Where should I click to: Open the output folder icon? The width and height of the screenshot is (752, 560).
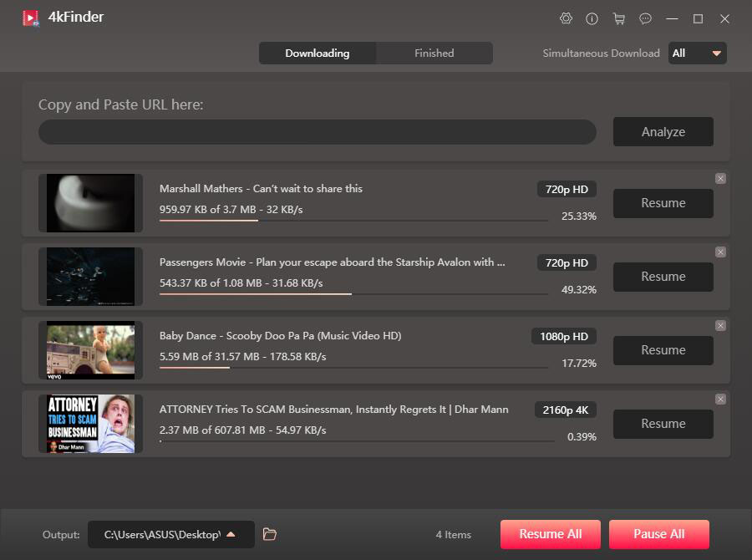pyautogui.click(x=269, y=534)
